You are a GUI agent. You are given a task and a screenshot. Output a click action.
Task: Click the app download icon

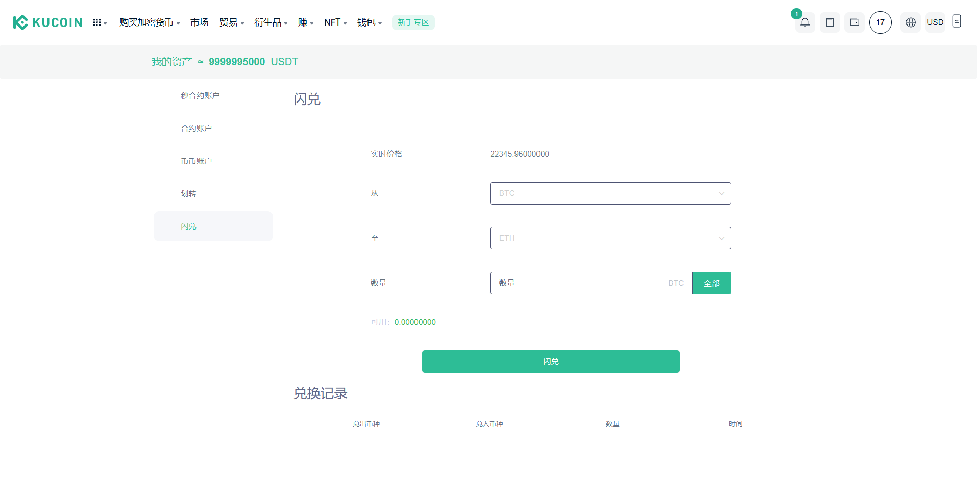(x=957, y=21)
